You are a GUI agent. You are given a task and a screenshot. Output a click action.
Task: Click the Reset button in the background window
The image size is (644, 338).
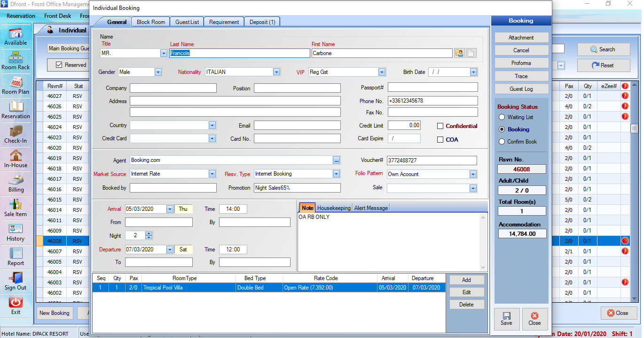coord(604,65)
